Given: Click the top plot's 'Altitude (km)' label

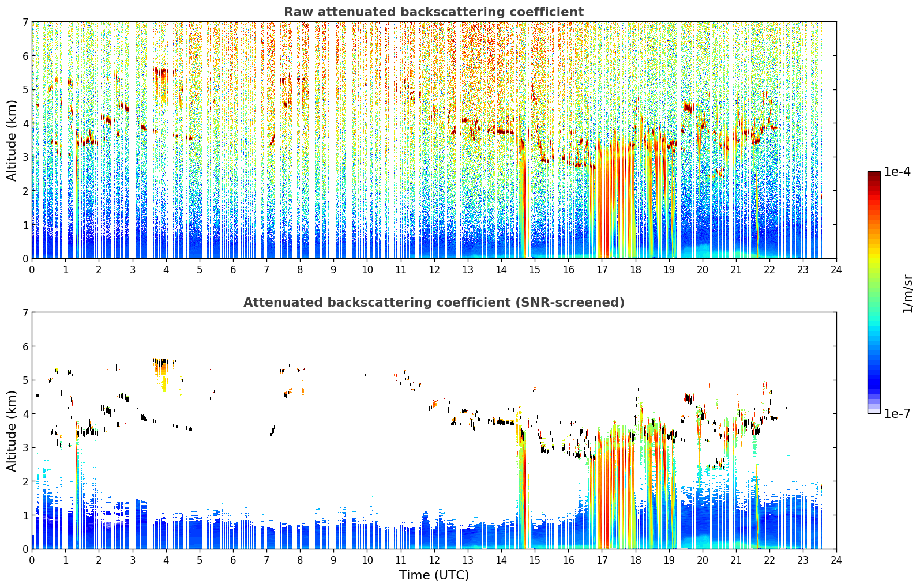Looking at the screenshot, I should click(x=12, y=140).
